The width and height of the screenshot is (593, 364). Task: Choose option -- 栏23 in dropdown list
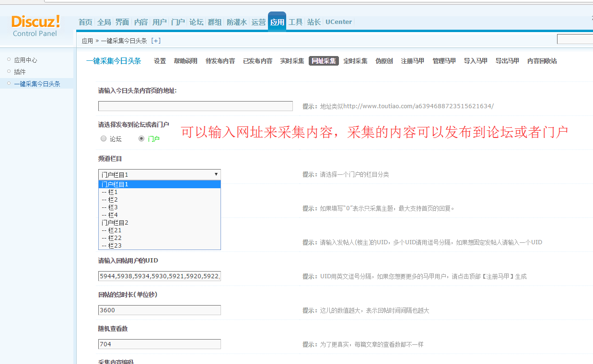click(x=160, y=246)
